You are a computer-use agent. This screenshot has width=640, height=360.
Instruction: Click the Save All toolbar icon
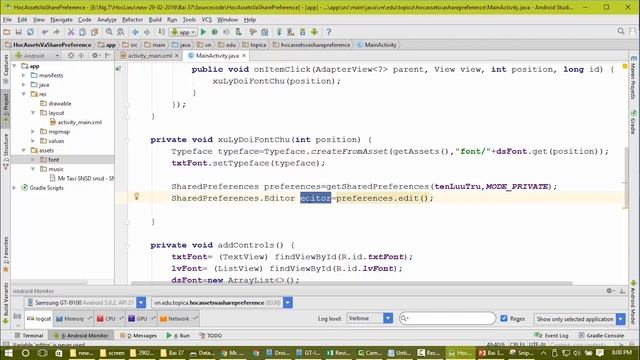[x=18, y=32]
